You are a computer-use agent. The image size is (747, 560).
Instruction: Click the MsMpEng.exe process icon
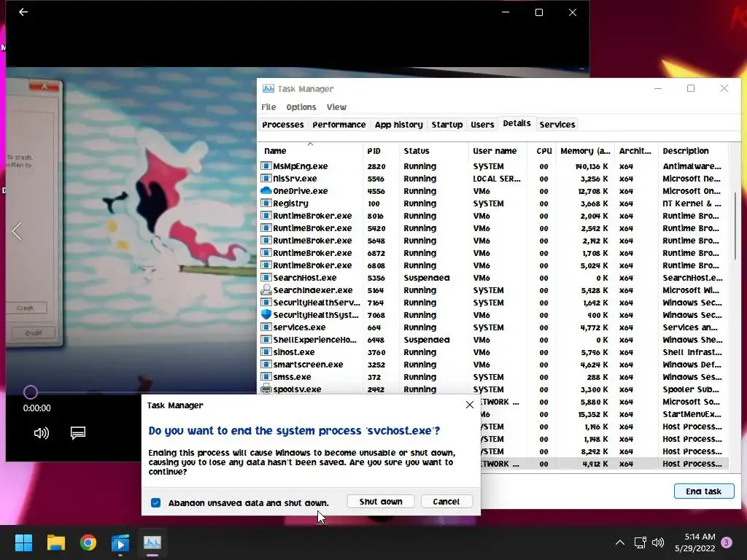[x=266, y=166]
